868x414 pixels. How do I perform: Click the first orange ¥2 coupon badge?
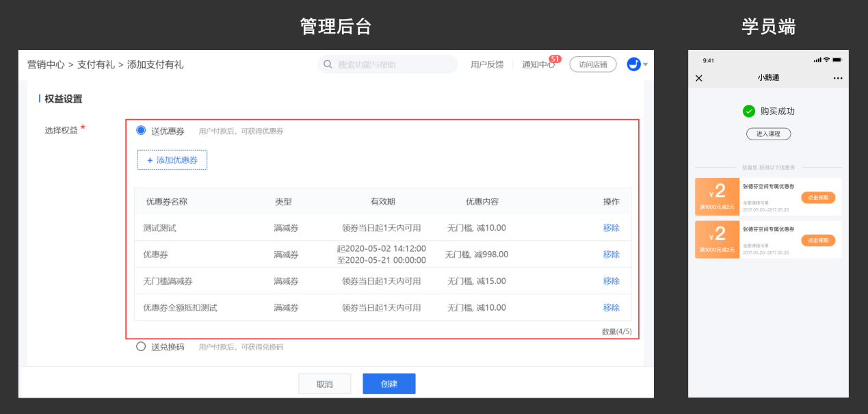[x=717, y=196]
